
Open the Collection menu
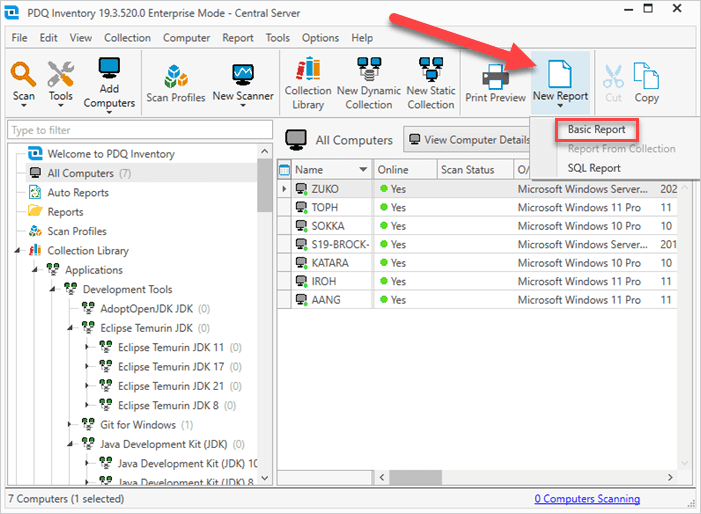pos(127,38)
